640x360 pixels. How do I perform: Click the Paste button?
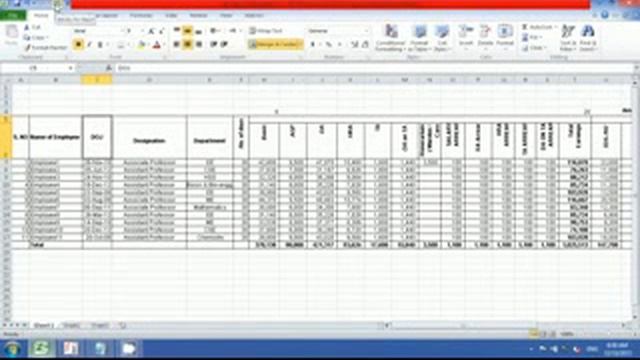coord(11,36)
